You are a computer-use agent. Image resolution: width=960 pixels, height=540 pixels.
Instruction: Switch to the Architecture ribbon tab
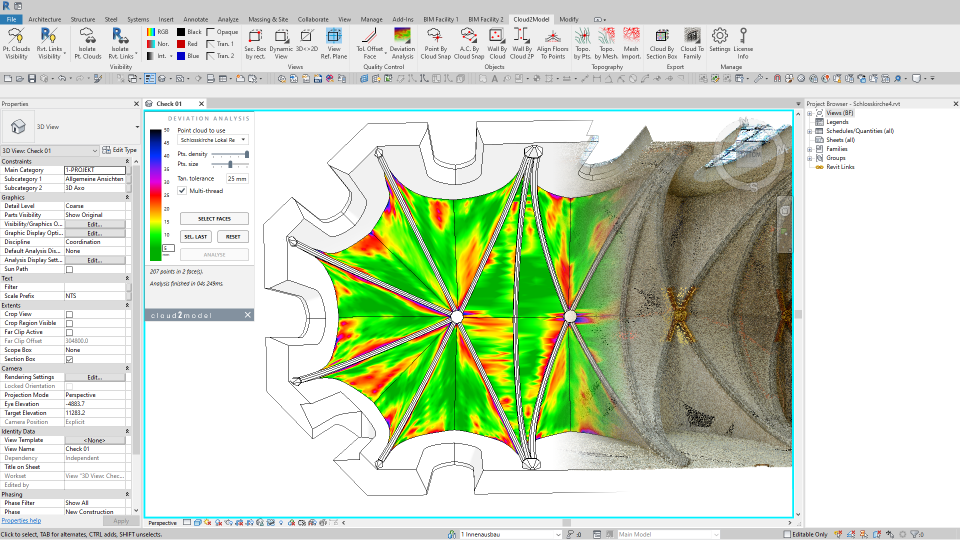point(44,19)
